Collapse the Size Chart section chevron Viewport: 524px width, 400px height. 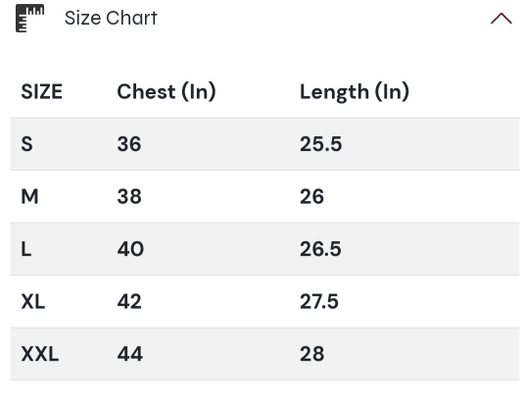click(x=501, y=18)
